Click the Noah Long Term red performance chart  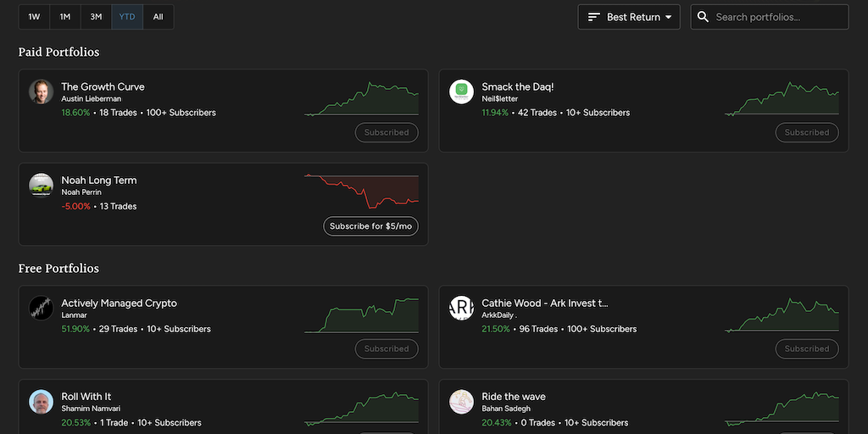pyautogui.click(x=362, y=191)
